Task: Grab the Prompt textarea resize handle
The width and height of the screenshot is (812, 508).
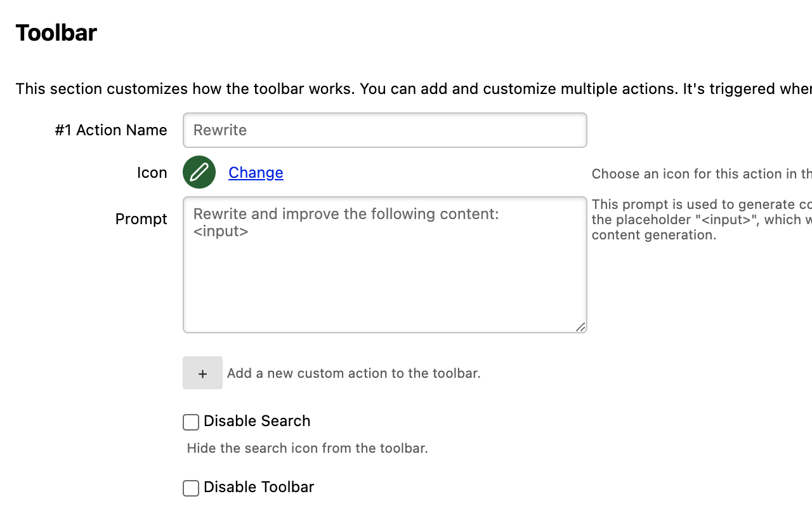Action: (580, 327)
